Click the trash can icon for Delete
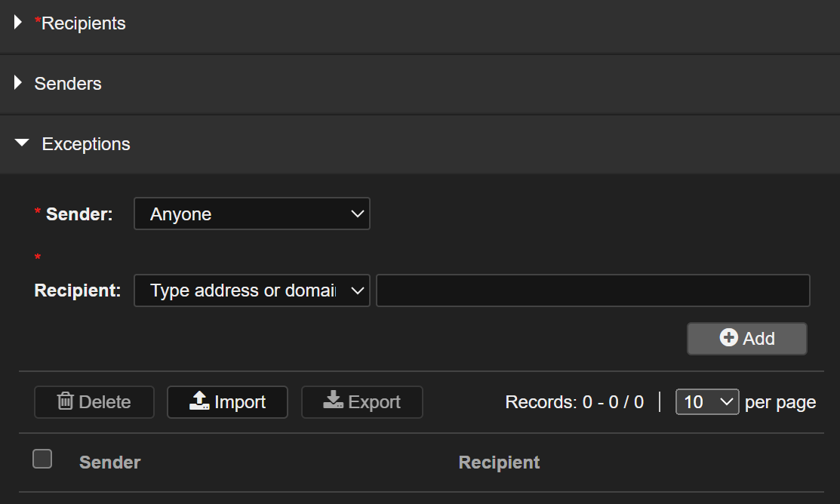Viewport: 840px width, 504px height. click(x=66, y=401)
